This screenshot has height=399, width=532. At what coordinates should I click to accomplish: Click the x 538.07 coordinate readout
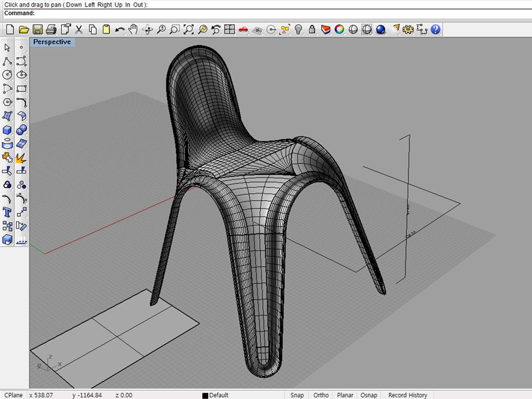coord(41,395)
